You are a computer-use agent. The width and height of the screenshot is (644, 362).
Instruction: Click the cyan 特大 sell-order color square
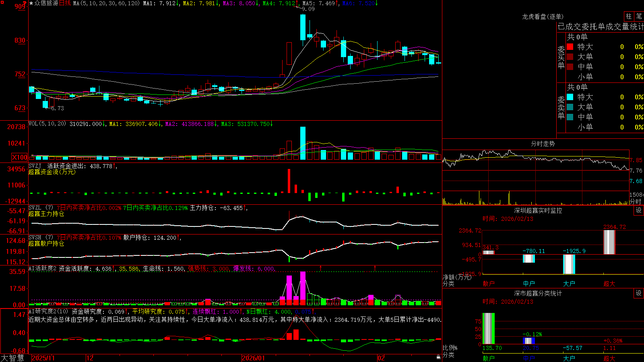[x=570, y=97]
